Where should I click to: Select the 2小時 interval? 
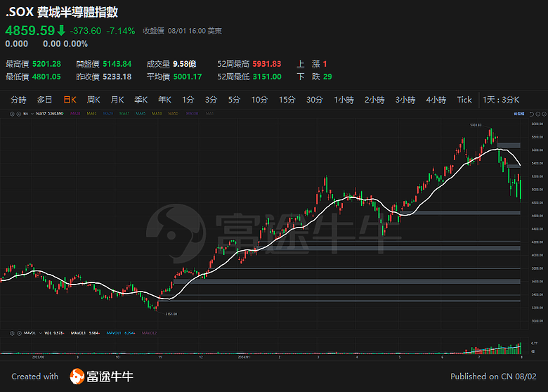[x=374, y=100]
